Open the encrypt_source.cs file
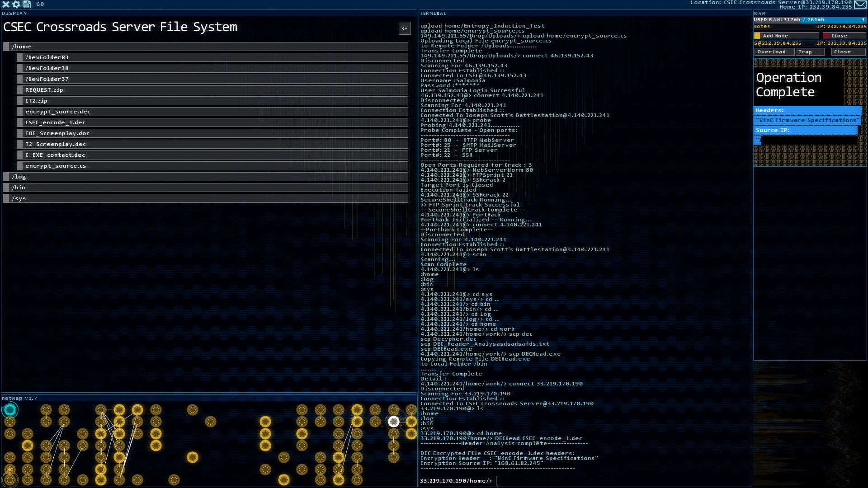 click(x=212, y=166)
